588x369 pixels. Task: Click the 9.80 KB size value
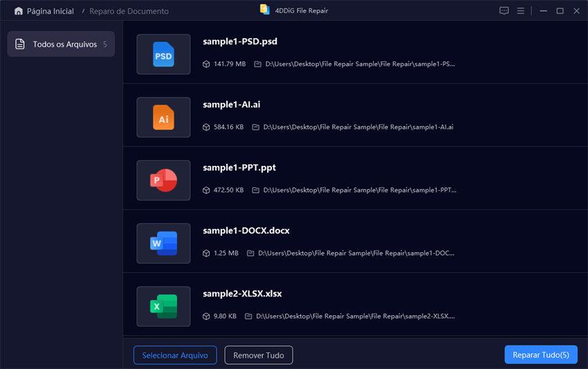(x=225, y=316)
